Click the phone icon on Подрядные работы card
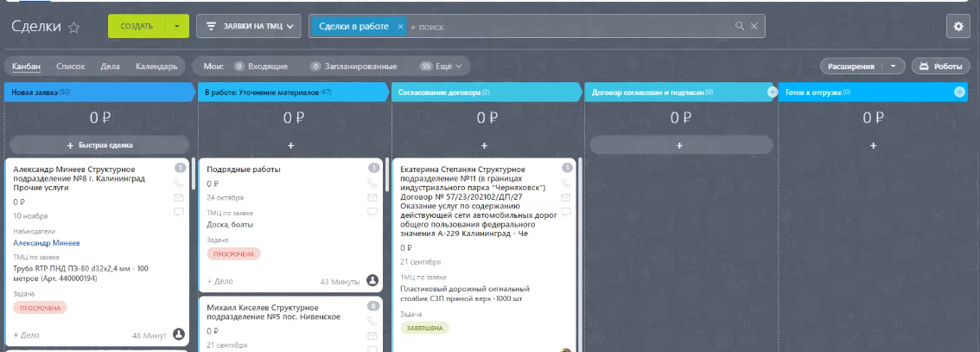Image resolution: width=980 pixels, height=352 pixels. click(x=372, y=183)
